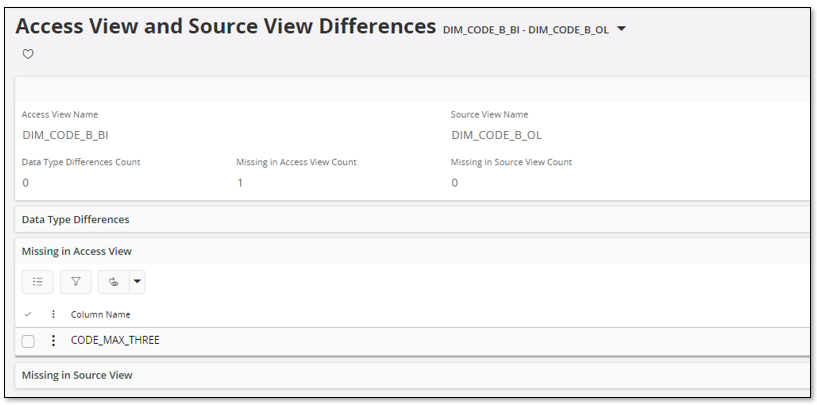
Task: Expand the Missing in Source View section
Action: [x=77, y=375]
